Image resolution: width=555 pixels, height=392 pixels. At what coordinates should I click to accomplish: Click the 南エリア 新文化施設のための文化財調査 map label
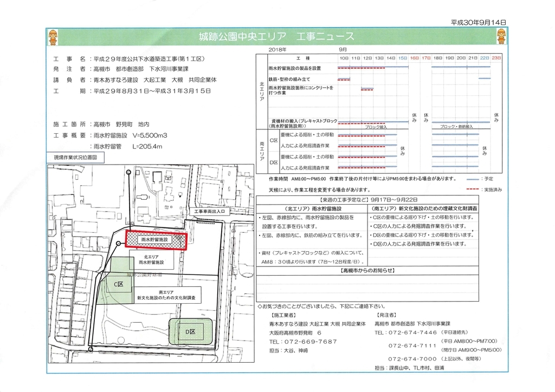point(166,295)
